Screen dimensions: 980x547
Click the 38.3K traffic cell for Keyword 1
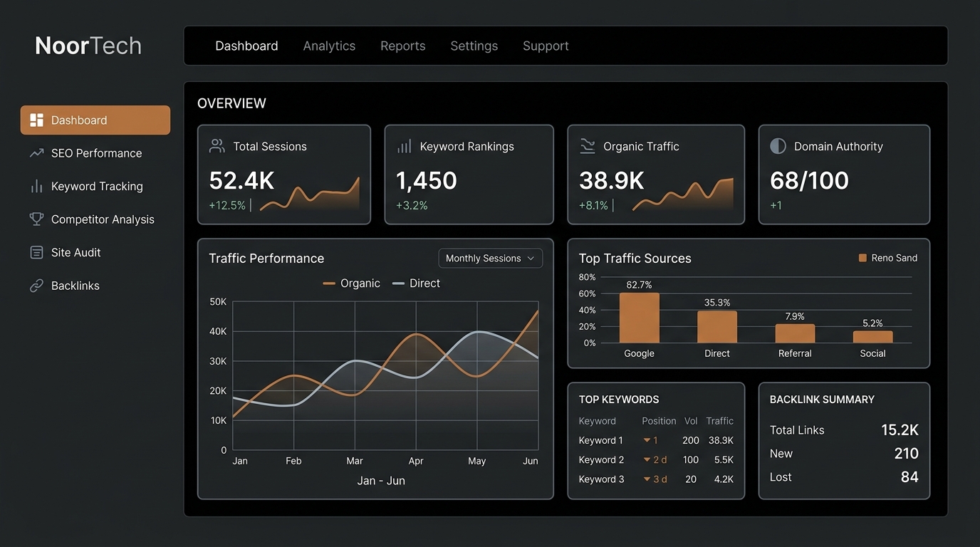[719, 441]
